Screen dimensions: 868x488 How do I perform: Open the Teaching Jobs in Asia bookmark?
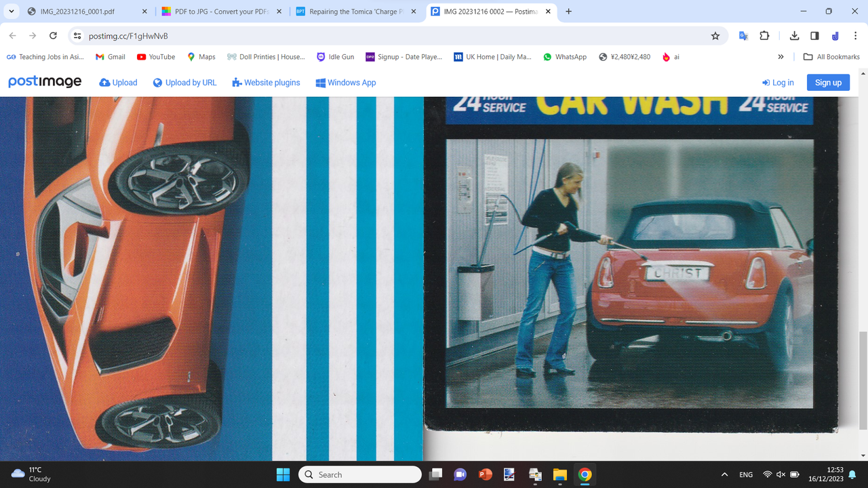point(45,57)
